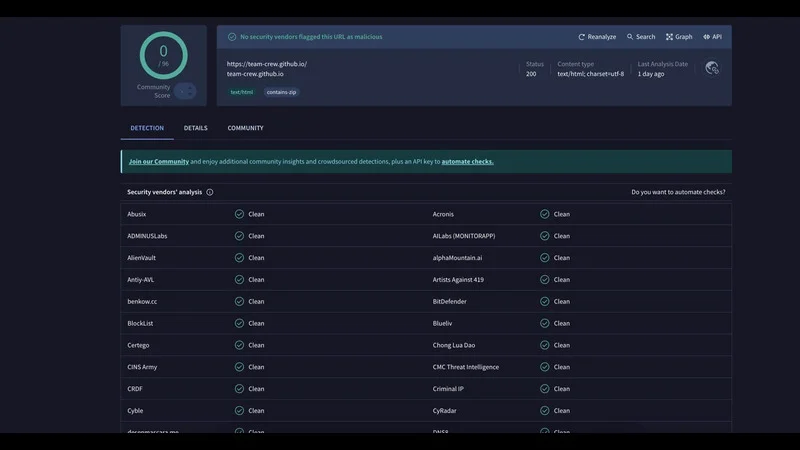
Task: Follow the Join our Community link
Action: 159,161
